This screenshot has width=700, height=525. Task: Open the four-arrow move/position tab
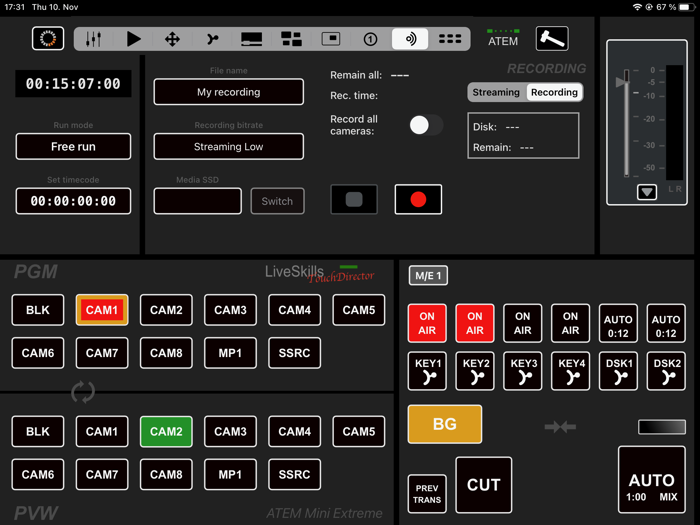pos(172,39)
